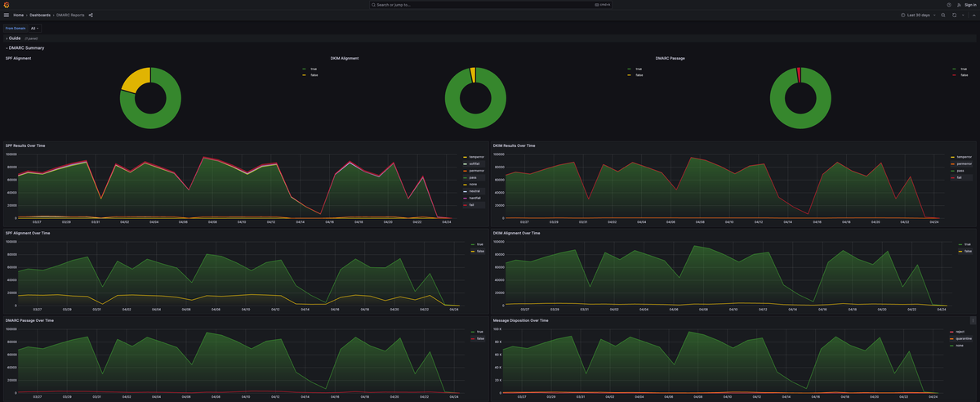Viewport: 980px width, 402px height.
Task: Click the share dashboard icon
Action: click(x=91, y=15)
